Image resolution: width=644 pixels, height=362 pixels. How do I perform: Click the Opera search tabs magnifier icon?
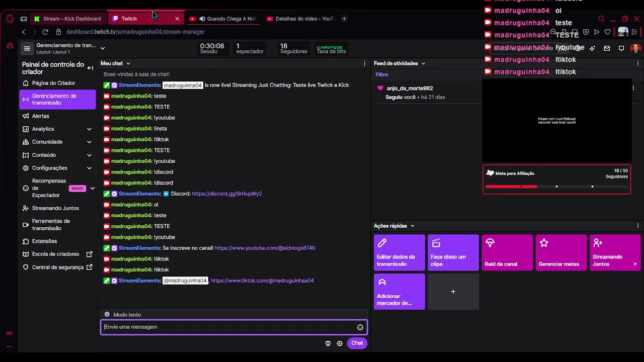click(x=601, y=19)
